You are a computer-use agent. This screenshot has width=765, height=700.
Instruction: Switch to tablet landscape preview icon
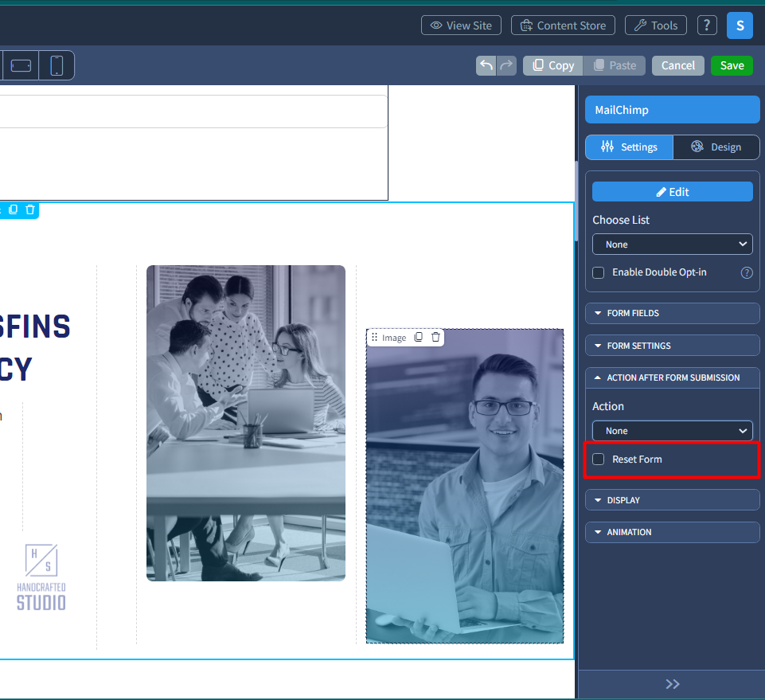[x=21, y=65]
